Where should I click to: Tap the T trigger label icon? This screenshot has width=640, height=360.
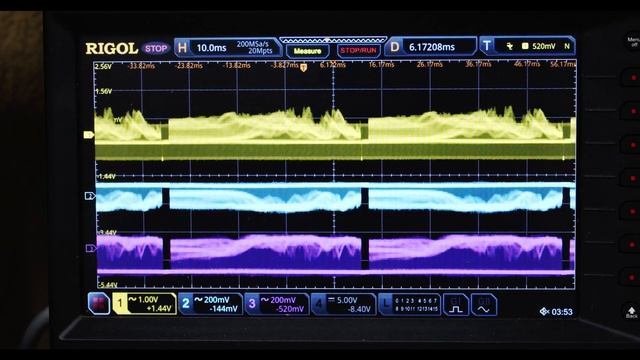click(x=487, y=45)
